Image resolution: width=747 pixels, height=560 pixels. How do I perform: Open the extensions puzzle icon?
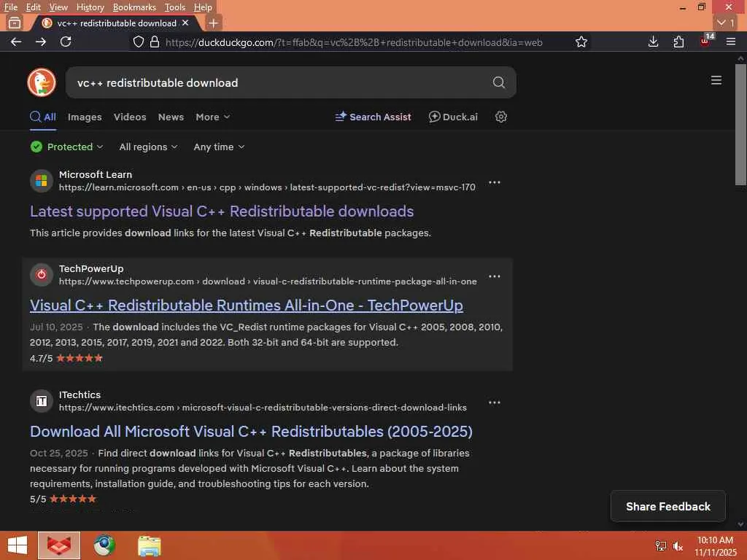click(678, 42)
